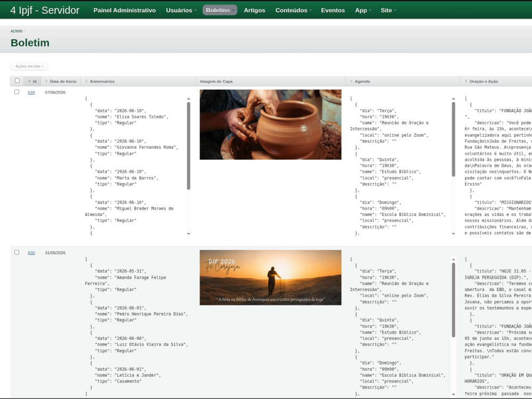Click "Escola Bíblica Dominical" in row 633 agenda
The height and width of the screenshot is (399, 532).
click(x=412, y=375)
